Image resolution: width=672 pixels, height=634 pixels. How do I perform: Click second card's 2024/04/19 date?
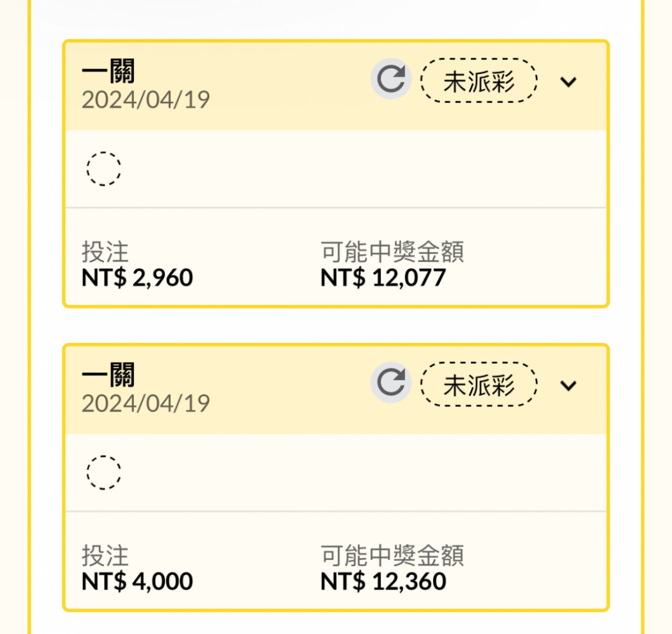[x=146, y=404]
